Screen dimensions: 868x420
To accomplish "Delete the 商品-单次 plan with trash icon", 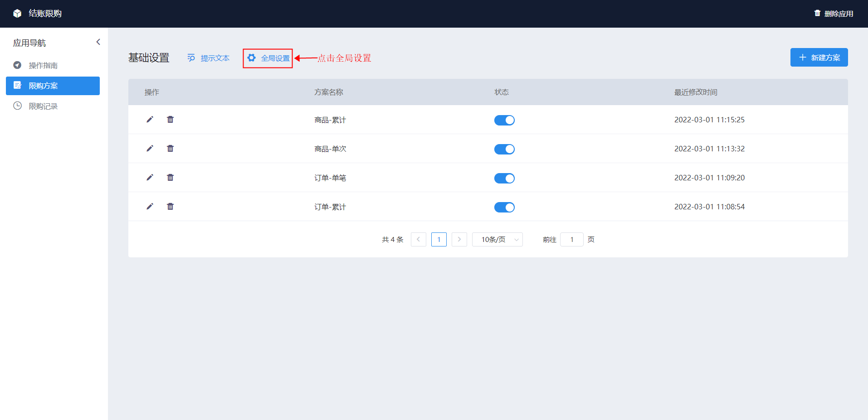I will (171, 149).
